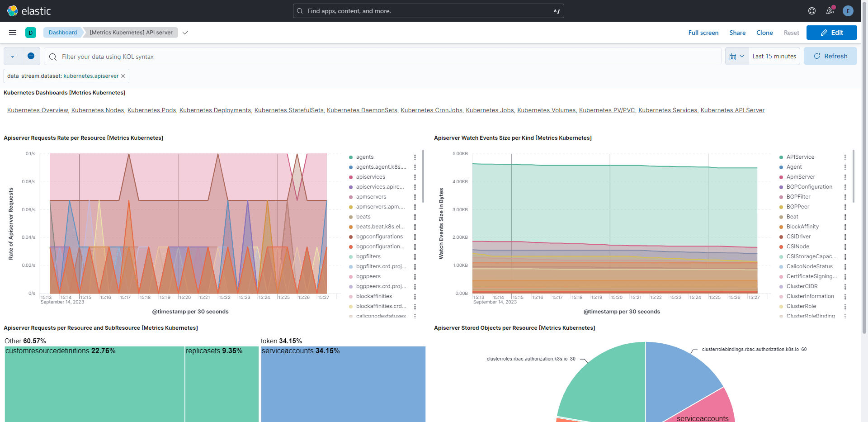The height and width of the screenshot is (422, 868).
Task: Refresh the dashboard data
Action: (x=830, y=56)
